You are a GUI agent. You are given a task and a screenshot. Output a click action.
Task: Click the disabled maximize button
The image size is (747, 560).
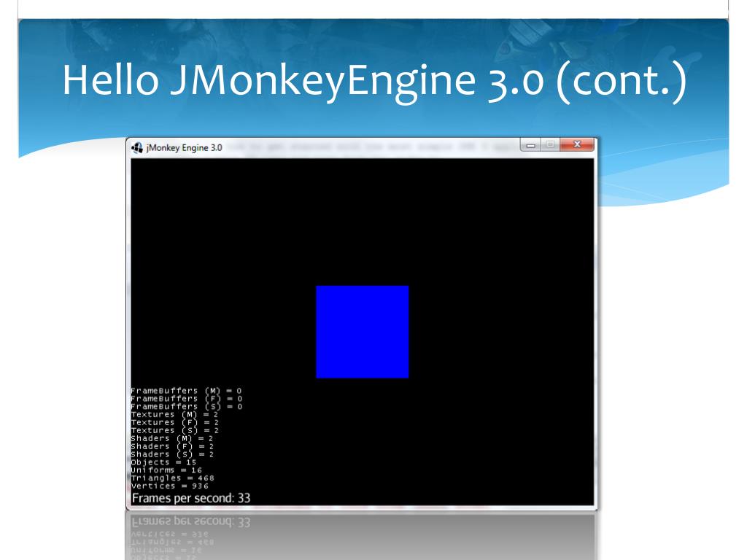550,144
